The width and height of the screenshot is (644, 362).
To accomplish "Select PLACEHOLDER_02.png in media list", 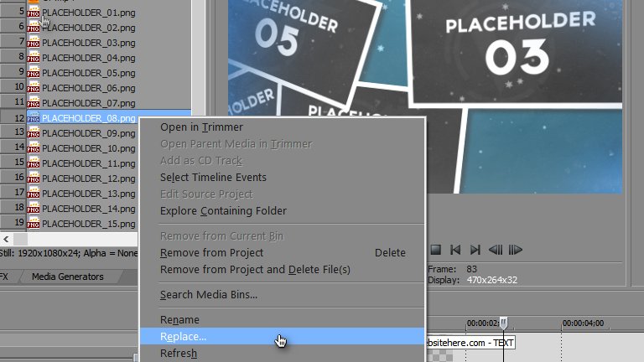I will pyautogui.click(x=89, y=28).
